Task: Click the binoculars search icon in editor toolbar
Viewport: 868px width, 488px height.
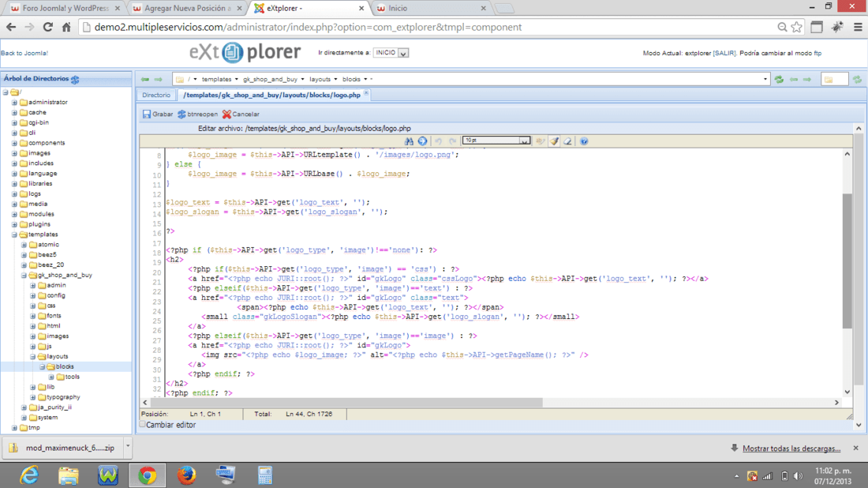Action: coord(409,141)
